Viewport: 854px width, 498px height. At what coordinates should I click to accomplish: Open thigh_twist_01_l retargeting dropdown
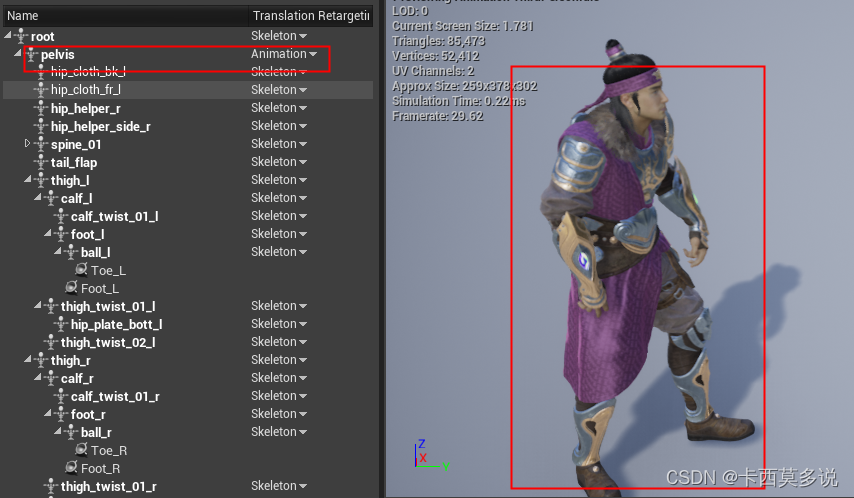click(279, 306)
